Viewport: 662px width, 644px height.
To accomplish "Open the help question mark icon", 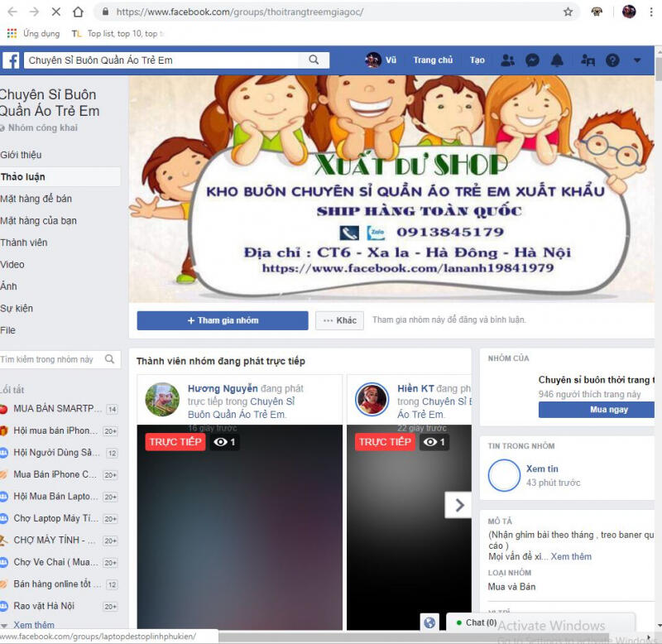I will pyautogui.click(x=612, y=60).
